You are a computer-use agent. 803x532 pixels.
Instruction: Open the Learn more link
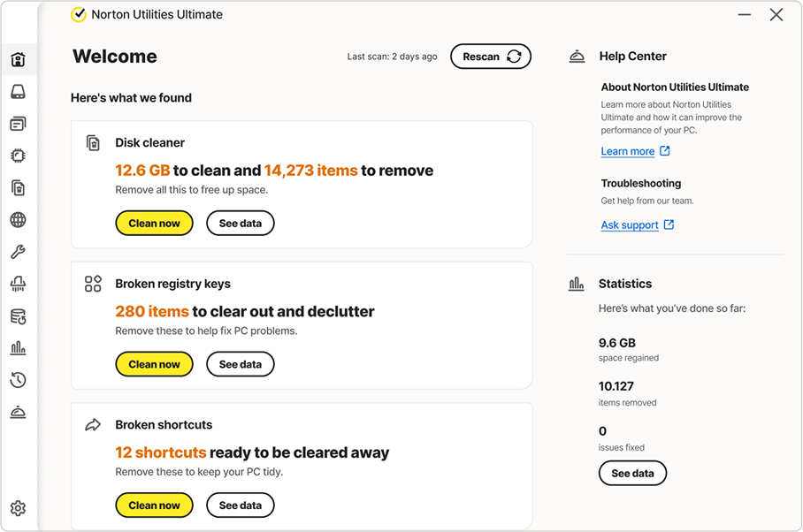point(627,151)
